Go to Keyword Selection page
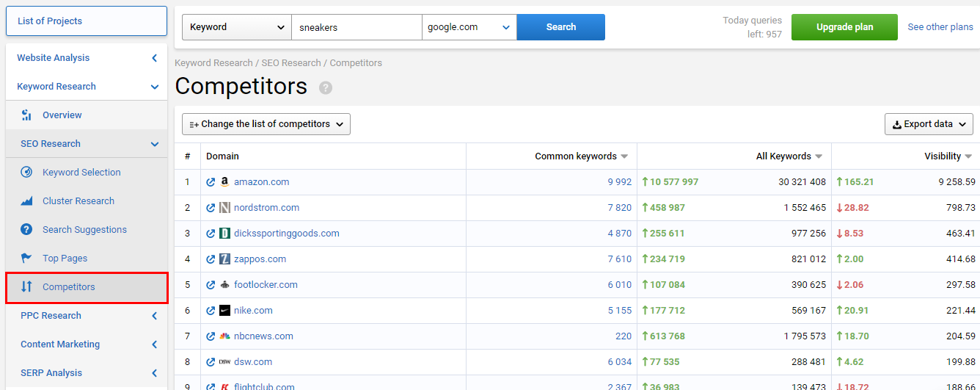The height and width of the screenshot is (390, 980). pos(81,173)
